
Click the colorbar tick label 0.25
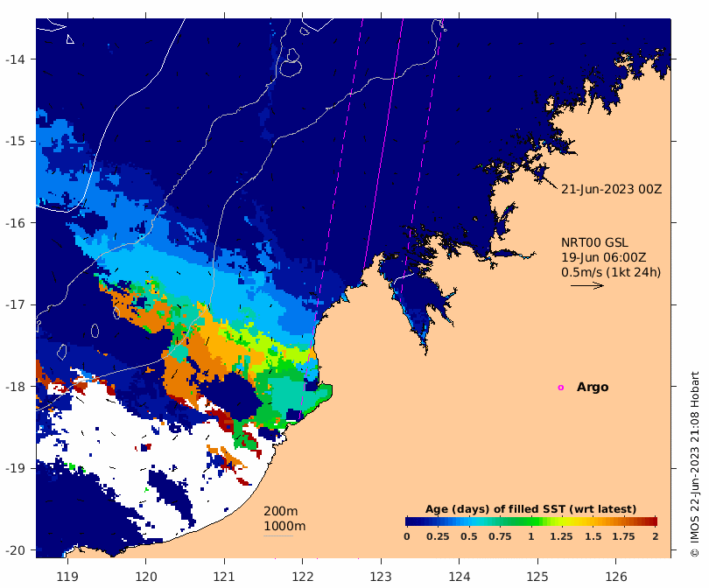tap(438, 537)
